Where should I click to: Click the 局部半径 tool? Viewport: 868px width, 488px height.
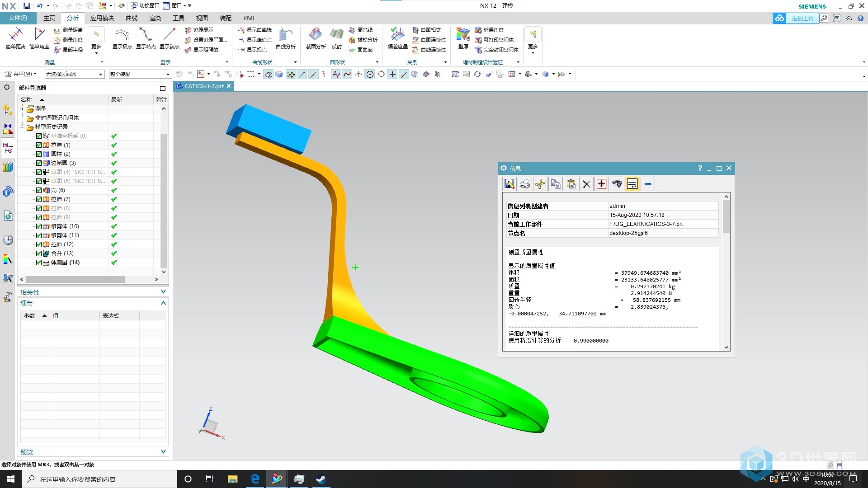[x=68, y=50]
